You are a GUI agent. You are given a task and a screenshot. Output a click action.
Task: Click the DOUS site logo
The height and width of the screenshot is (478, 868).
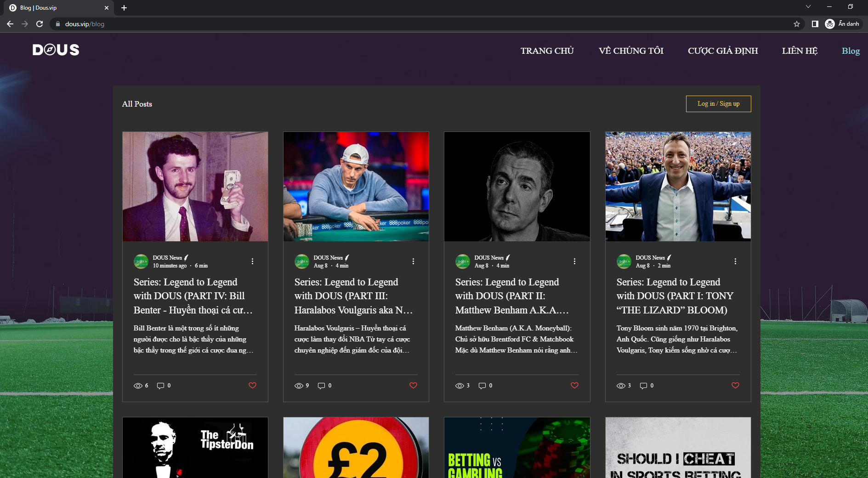point(56,50)
